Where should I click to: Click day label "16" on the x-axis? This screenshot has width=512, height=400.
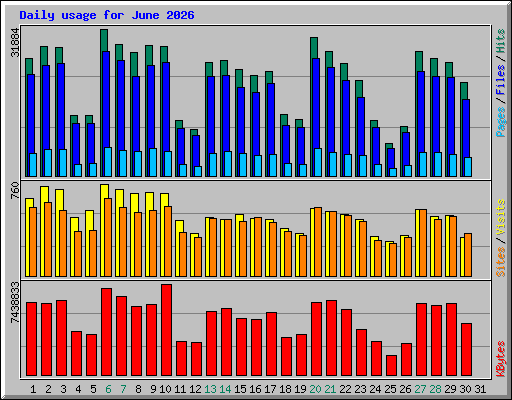[255, 389]
